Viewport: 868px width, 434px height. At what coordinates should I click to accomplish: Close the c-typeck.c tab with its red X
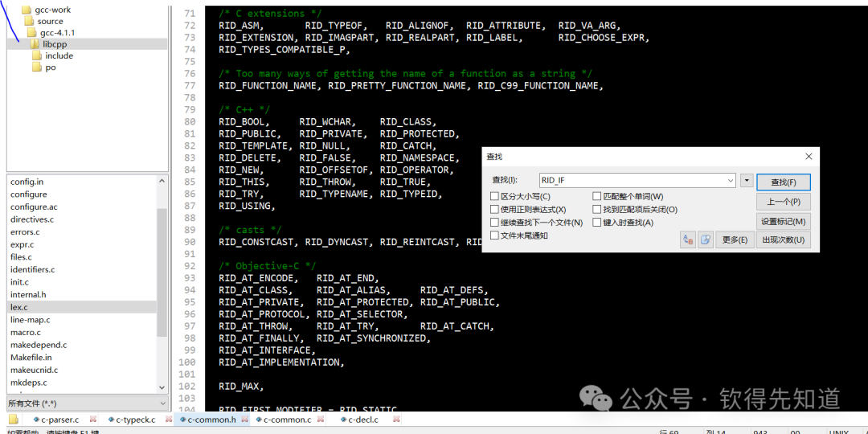pyautogui.click(x=167, y=420)
